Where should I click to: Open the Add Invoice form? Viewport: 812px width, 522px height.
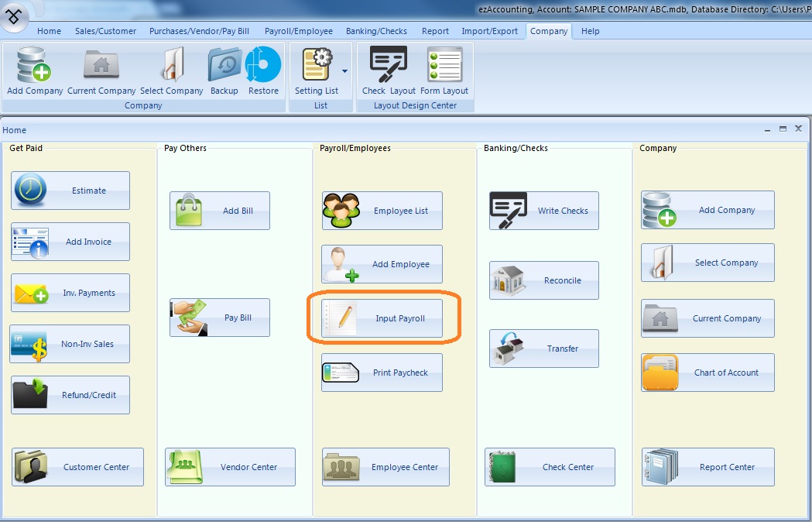pyautogui.click(x=70, y=242)
